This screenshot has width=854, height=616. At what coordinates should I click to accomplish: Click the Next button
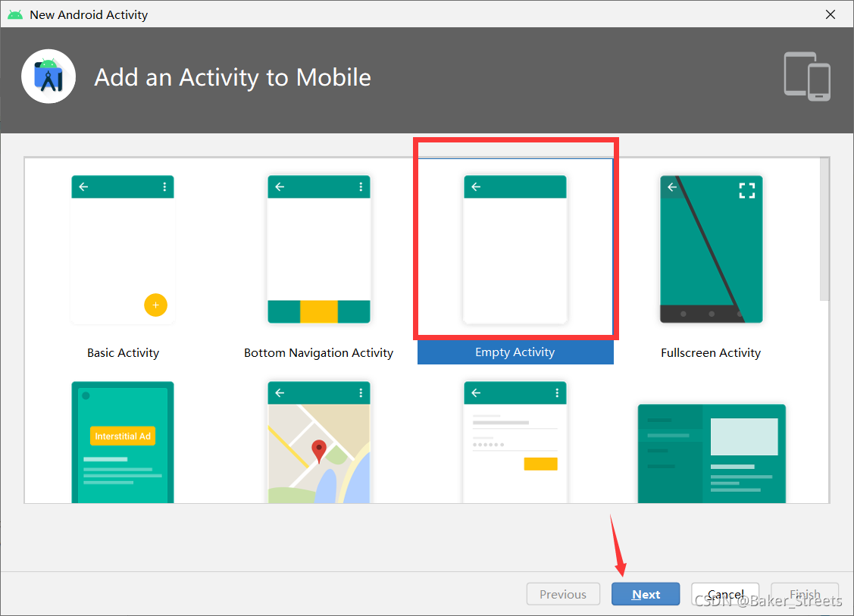tap(646, 594)
